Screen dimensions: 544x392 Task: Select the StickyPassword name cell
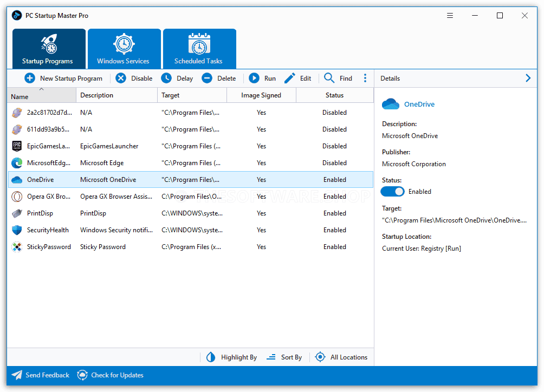tap(49, 247)
